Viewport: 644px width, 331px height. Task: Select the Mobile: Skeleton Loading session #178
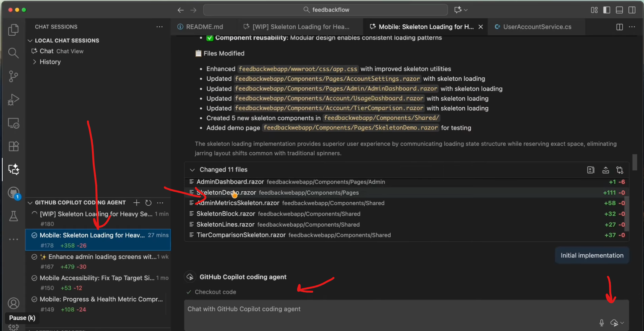coord(98,240)
